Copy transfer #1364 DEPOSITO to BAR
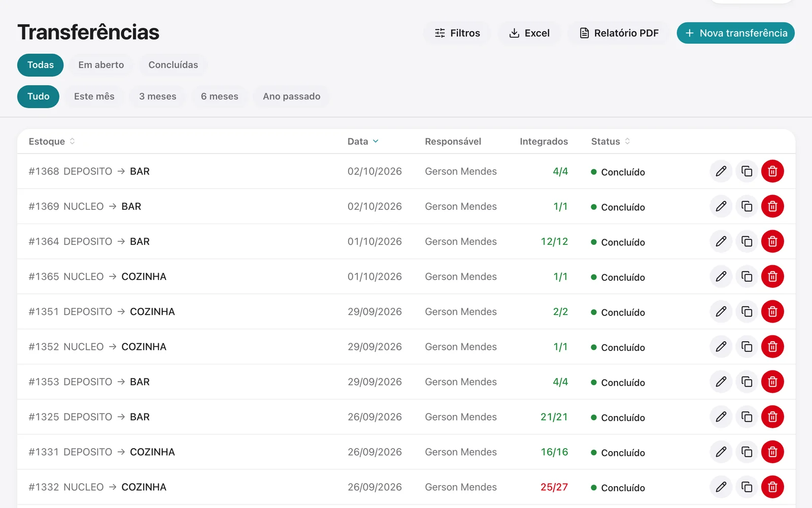This screenshot has height=508, width=812. (x=747, y=241)
